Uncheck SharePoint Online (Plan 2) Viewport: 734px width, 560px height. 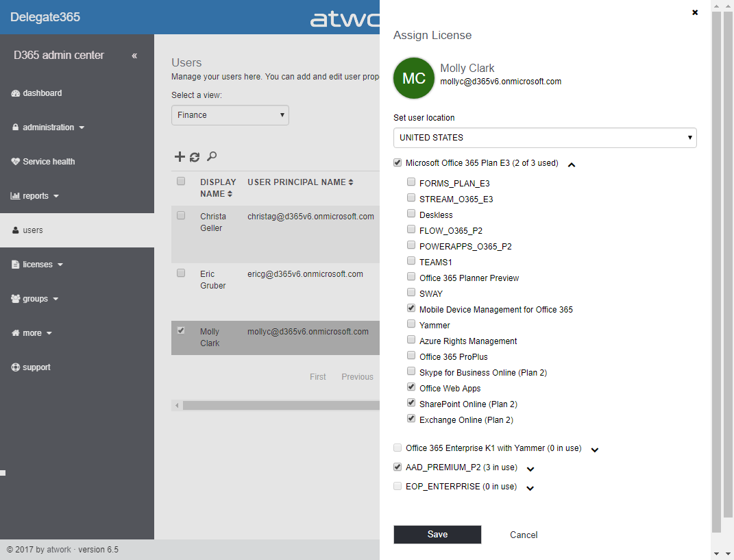coord(411,402)
